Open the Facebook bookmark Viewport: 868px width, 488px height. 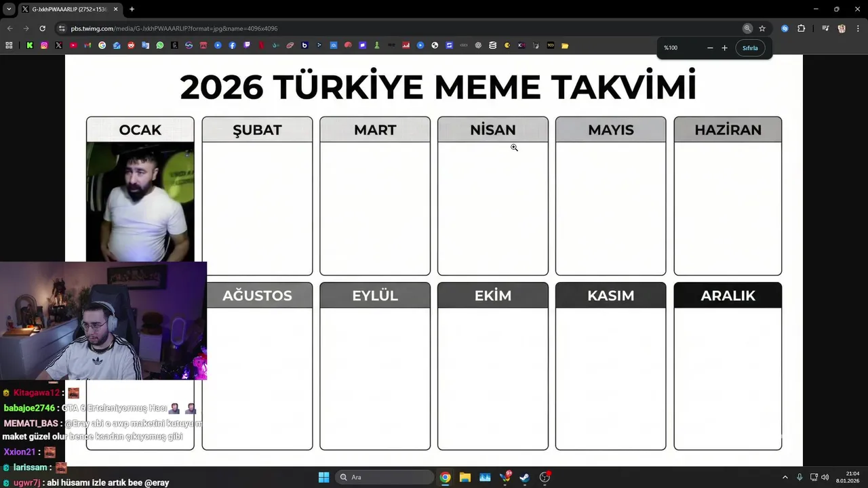[x=233, y=45]
